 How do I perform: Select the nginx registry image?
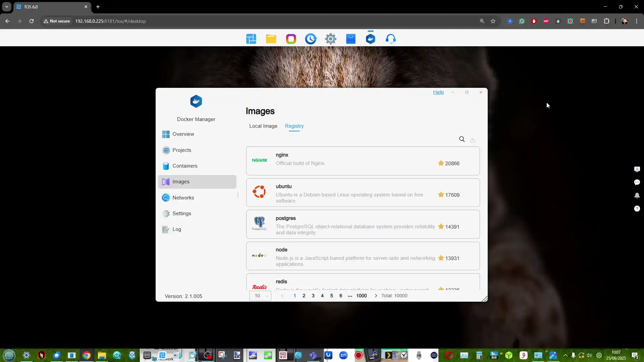[363, 161]
